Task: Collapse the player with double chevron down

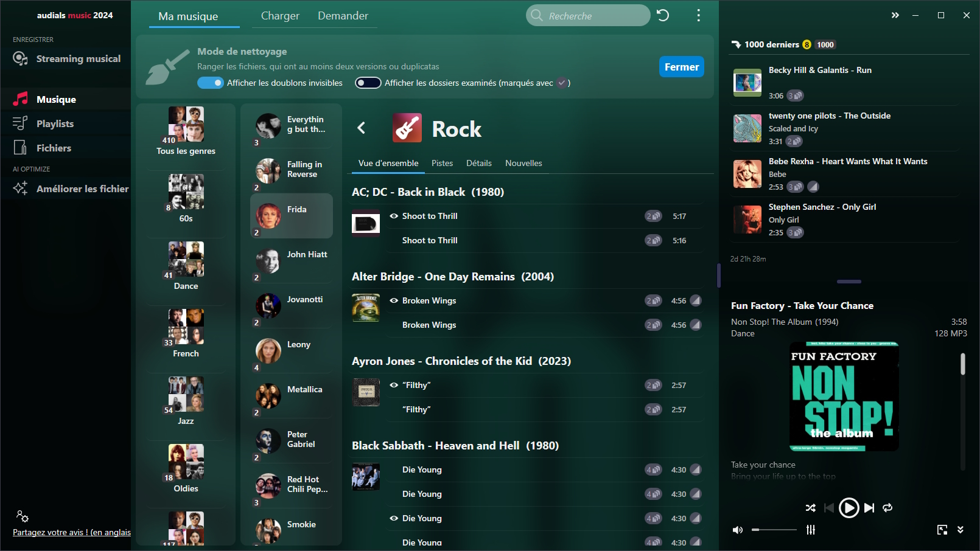Action: coord(961,530)
